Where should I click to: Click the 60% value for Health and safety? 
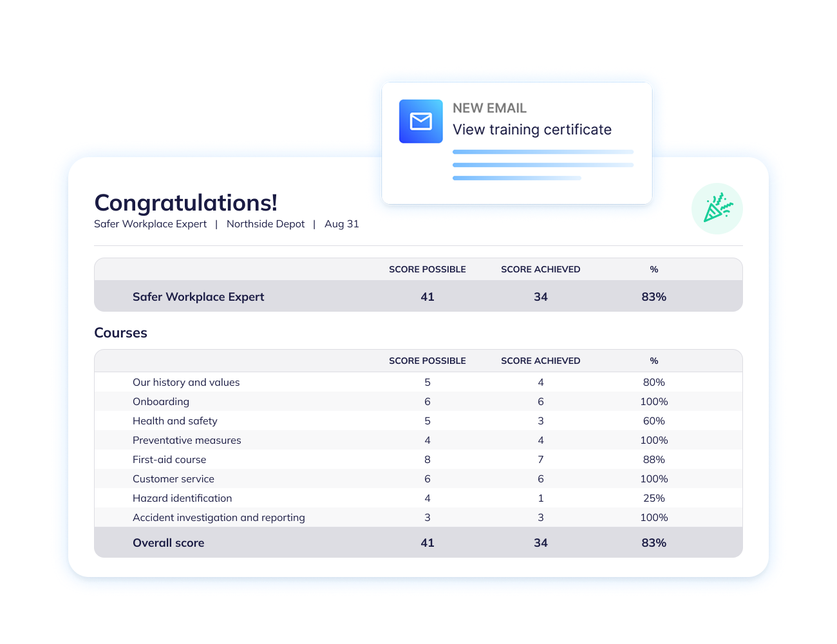[x=654, y=421]
